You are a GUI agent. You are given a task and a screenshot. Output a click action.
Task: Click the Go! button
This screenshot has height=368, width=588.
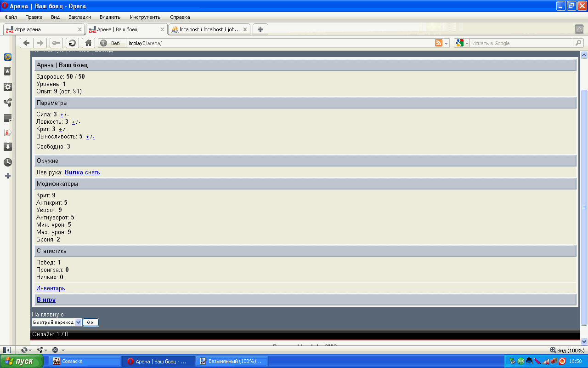tap(91, 322)
